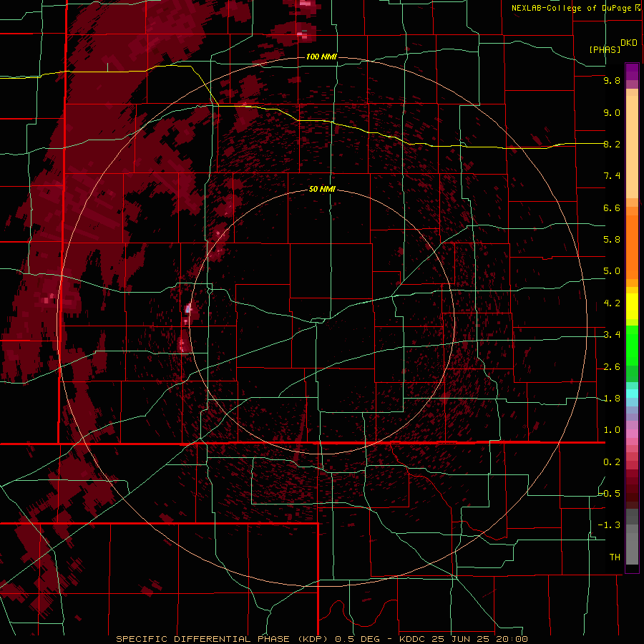The image size is (644, 644).
Task: Click the "100 NMI" range ring label
Action: pos(321,57)
